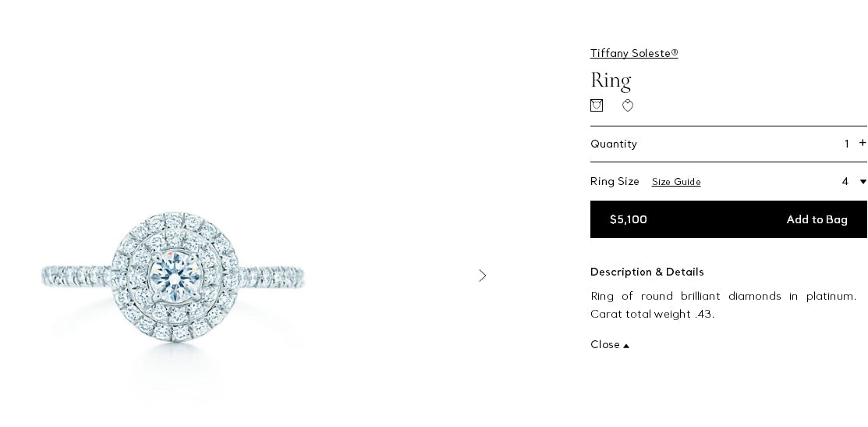Click the $5,100 price on the bag button
The height and width of the screenshot is (427, 868).
(x=629, y=219)
